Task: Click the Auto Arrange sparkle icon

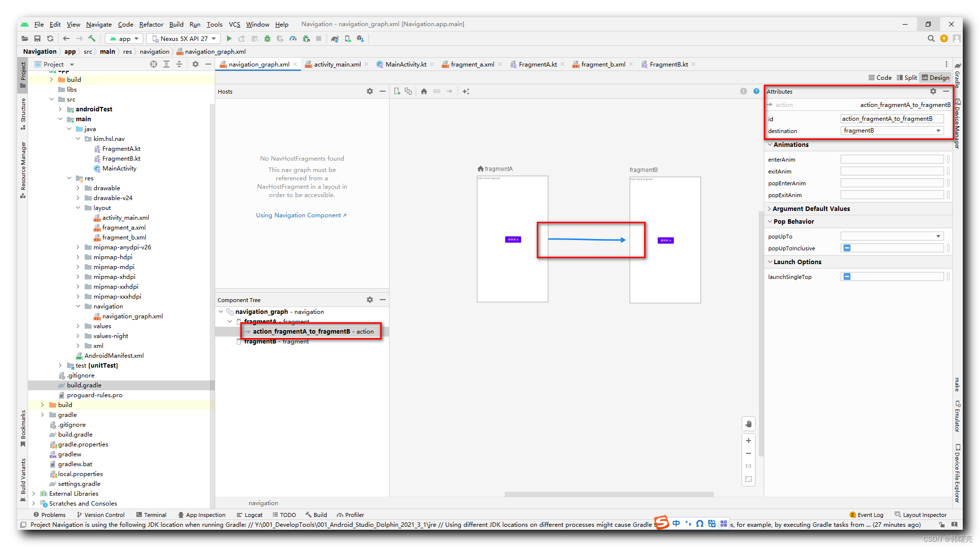Action: point(466,91)
